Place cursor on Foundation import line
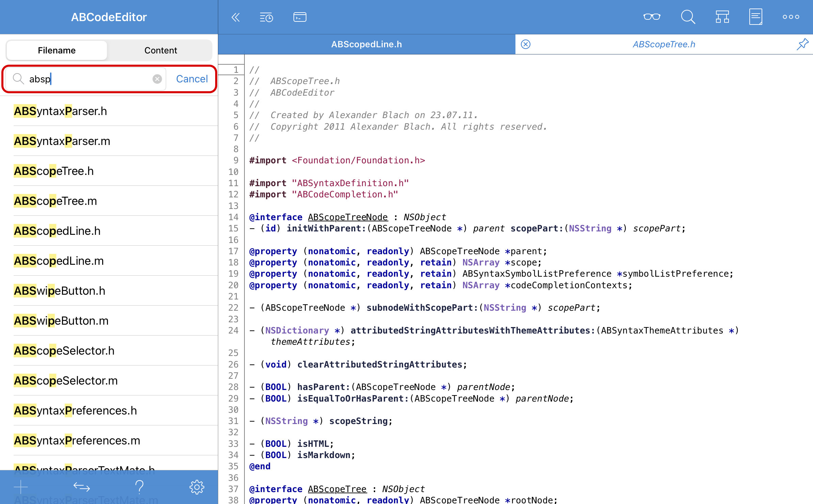 click(337, 160)
